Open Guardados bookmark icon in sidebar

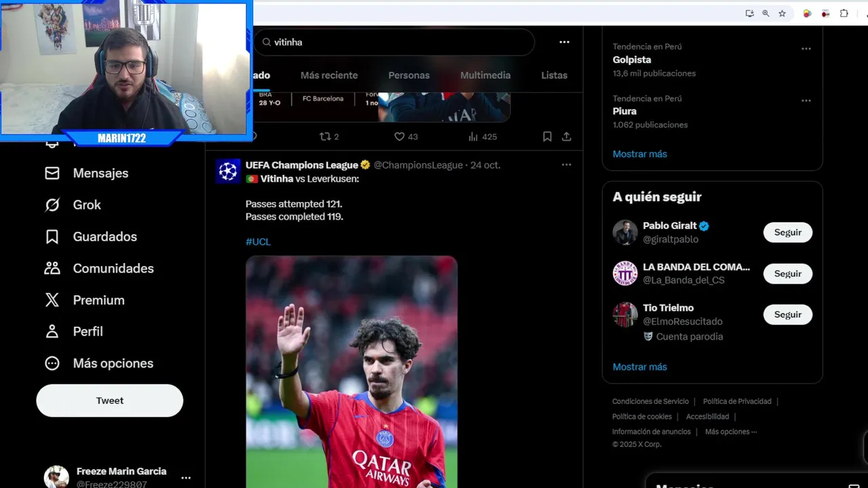click(x=52, y=237)
